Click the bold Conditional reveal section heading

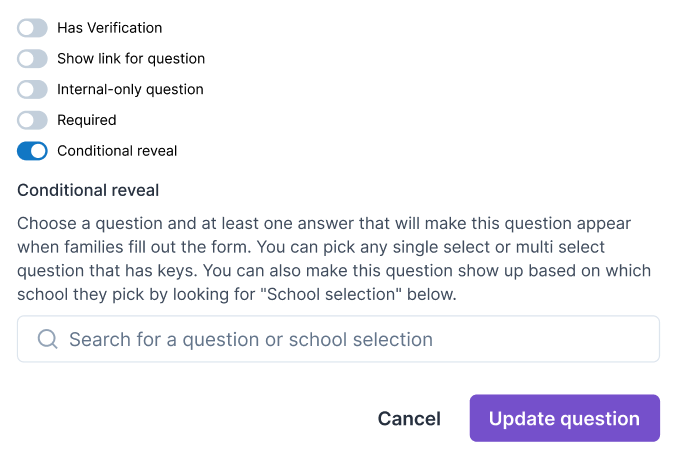click(88, 190)
